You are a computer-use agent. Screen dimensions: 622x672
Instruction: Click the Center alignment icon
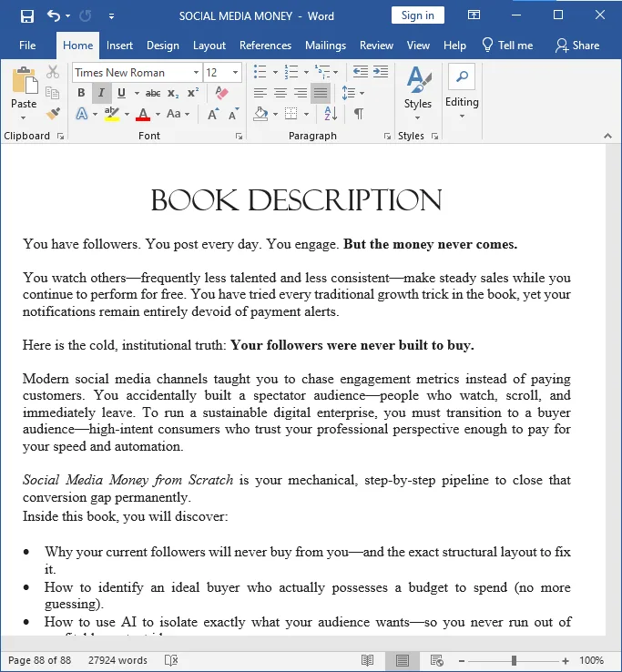pos(280,93)
